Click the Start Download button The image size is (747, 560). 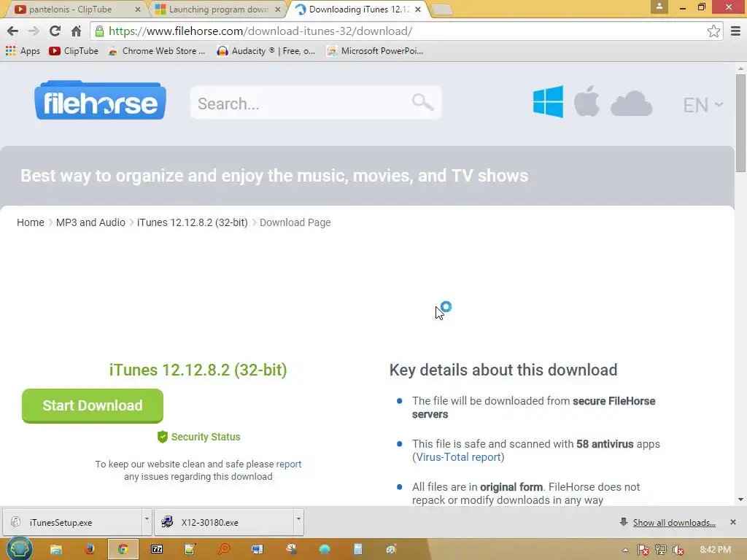coord(93,405)
